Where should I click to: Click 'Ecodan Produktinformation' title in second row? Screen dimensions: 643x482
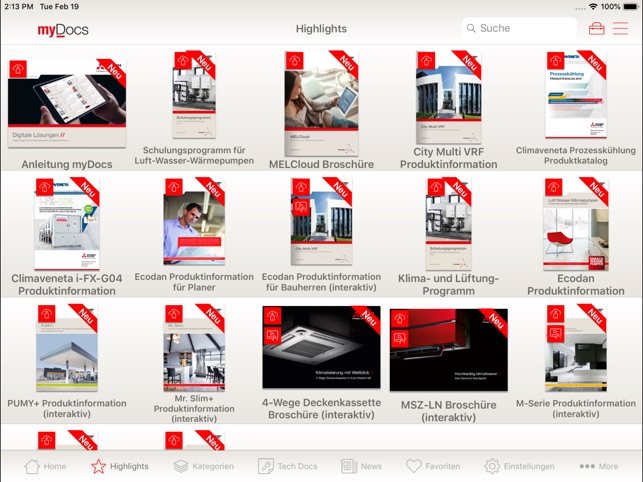(x=576, y=285)
